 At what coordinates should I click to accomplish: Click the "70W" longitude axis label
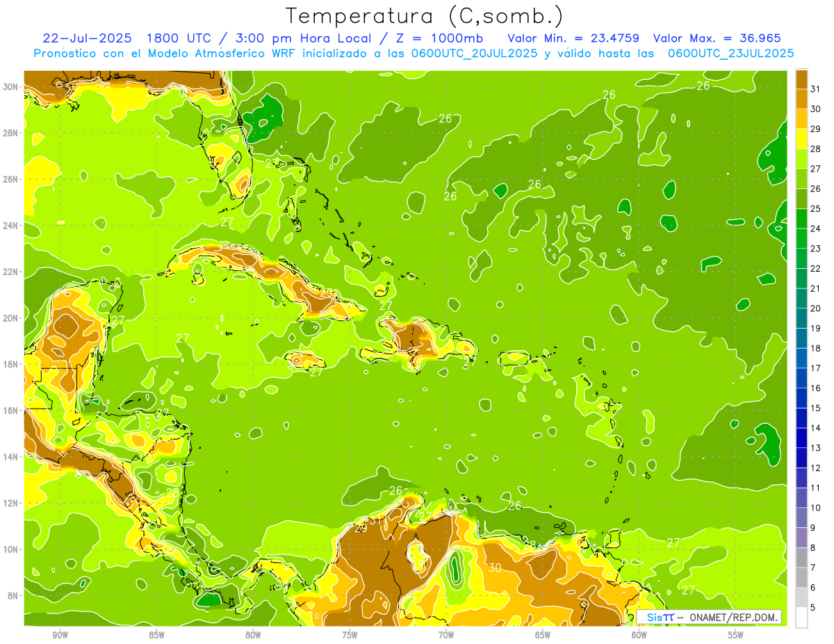[x=446, y=635]
